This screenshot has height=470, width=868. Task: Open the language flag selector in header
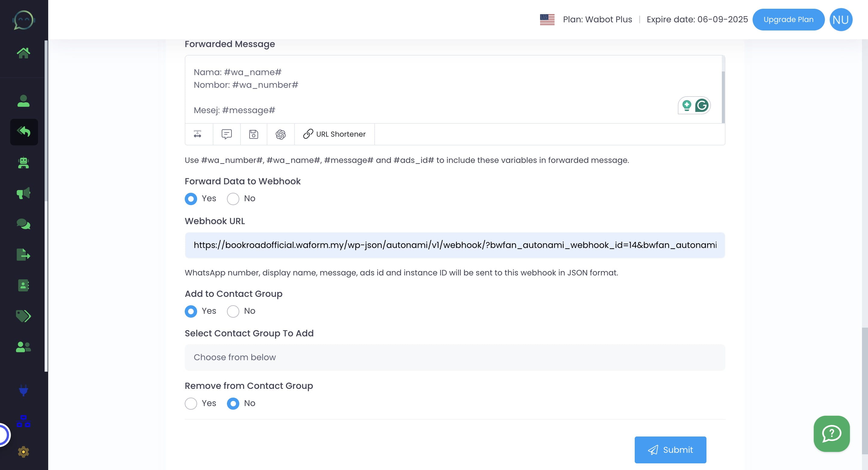(x=547, y=19)
